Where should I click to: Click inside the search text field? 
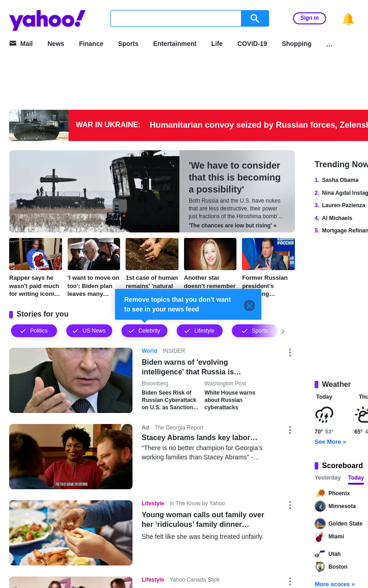coord(176,18)
